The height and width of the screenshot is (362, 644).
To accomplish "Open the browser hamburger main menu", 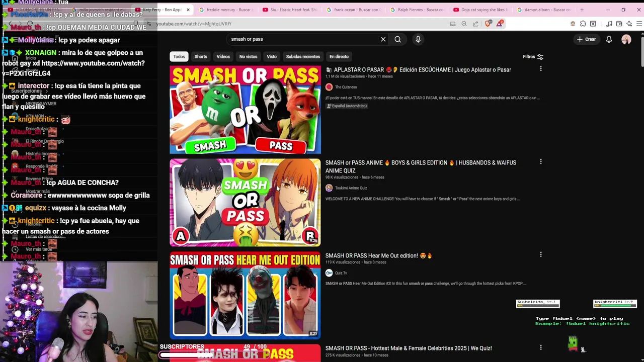I will pyautogui.click(x=639, y=24).
